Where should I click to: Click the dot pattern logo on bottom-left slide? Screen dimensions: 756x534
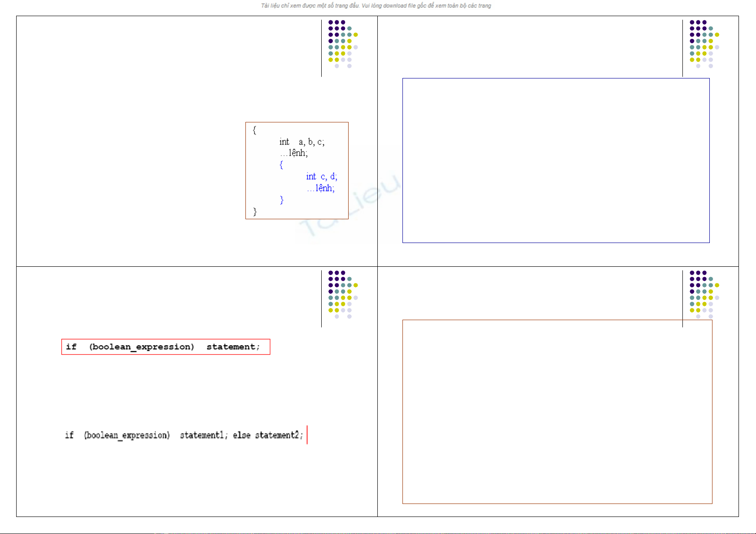click(x=342, y=295)
